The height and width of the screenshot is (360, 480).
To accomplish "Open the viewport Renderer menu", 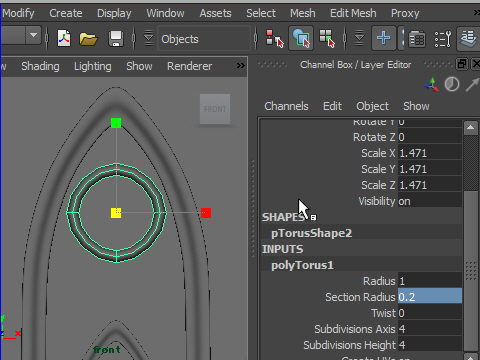I will 189,66.
